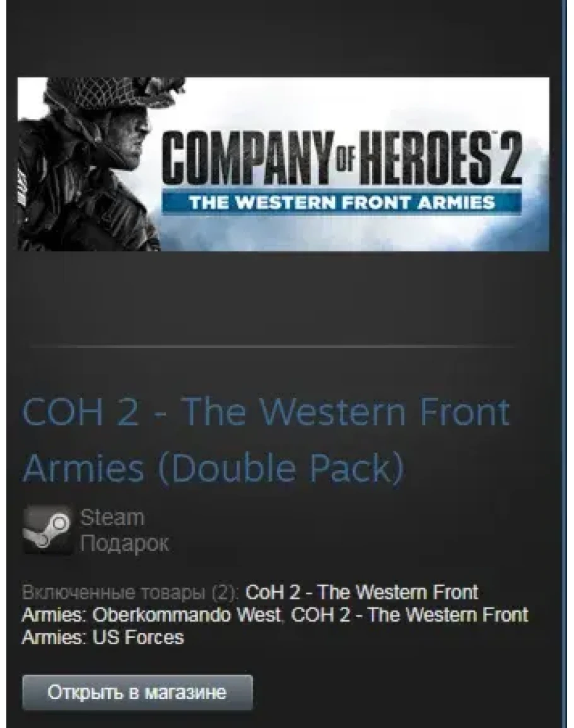Click the horizontal divider below the banner
The height and width of the screenshot is (728, 574).
pos(273,347)
